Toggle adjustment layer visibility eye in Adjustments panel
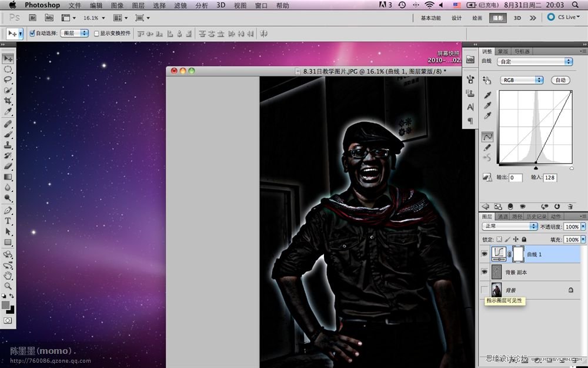588x368 pixels. point(522,206)
